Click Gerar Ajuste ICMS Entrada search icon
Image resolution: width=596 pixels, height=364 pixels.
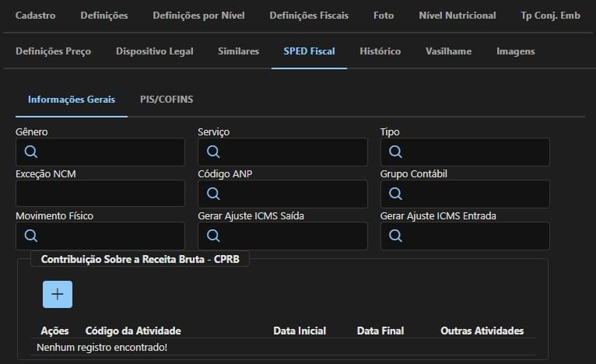(395, 236)
